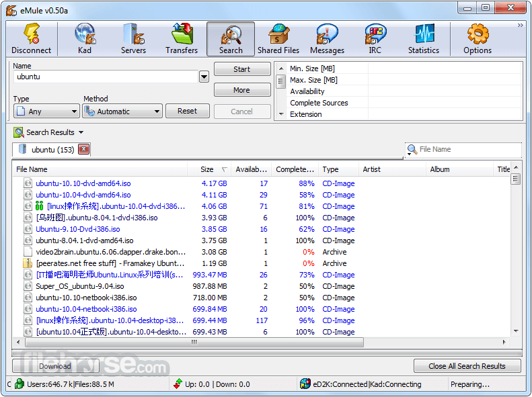
Task: Sort results by Artist column
Action: [x=392, y=169]
